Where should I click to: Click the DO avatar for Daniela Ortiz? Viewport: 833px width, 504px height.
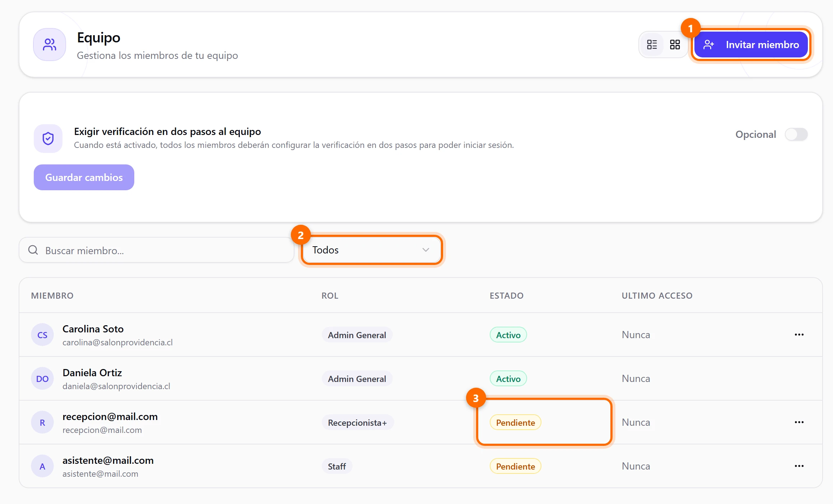42,379
